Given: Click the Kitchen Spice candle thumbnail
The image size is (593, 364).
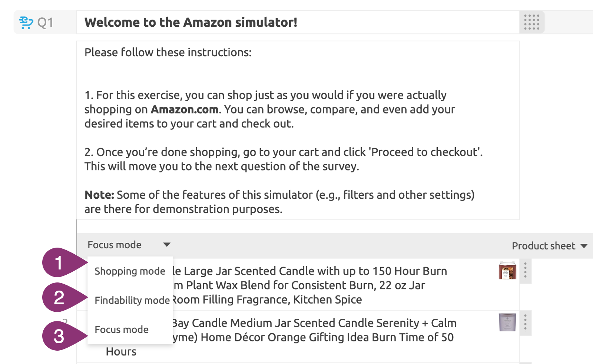Looking at the screenshot, I should (507, 270).
